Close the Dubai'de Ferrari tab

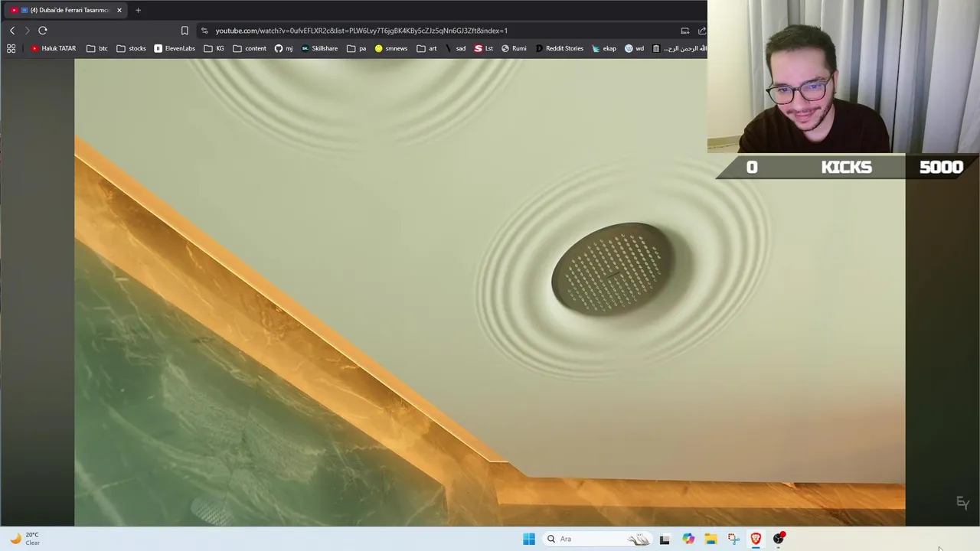point(119,10)
